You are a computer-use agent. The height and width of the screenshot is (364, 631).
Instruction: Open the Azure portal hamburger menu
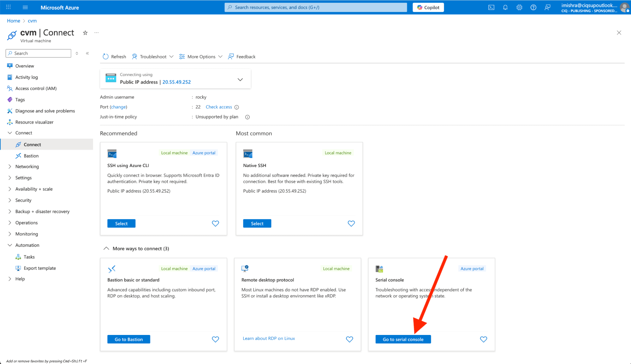(x=25, y=7)
